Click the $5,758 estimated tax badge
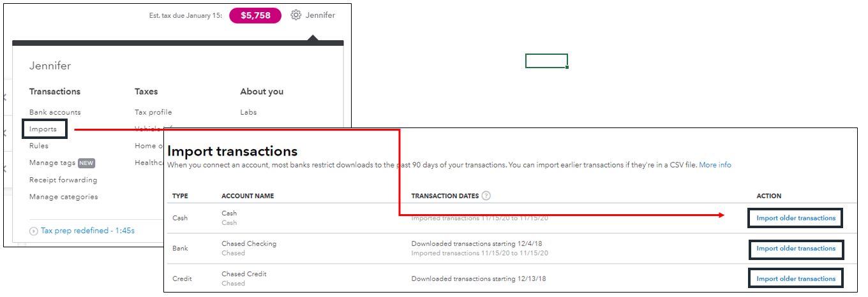The image size is (868, 297). click(255, 15)
